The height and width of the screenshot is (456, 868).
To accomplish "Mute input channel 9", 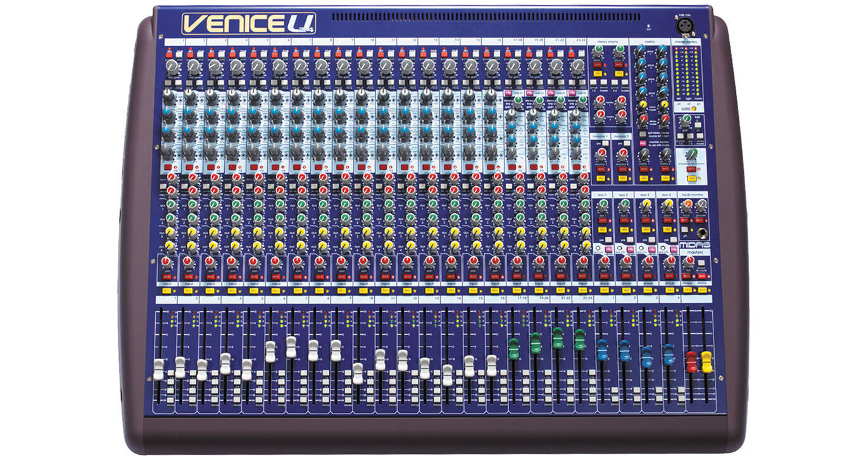I will click(341, 276).
